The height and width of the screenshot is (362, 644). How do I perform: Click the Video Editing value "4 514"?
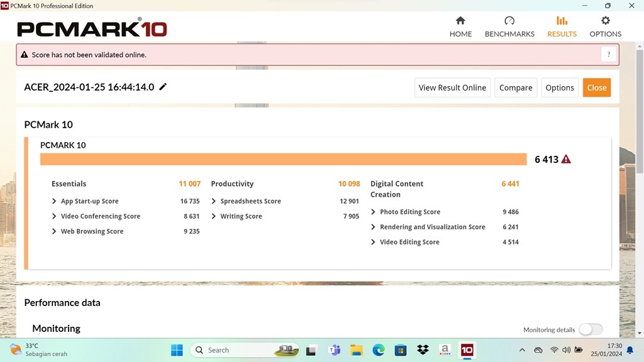click(x=511, y=242)
